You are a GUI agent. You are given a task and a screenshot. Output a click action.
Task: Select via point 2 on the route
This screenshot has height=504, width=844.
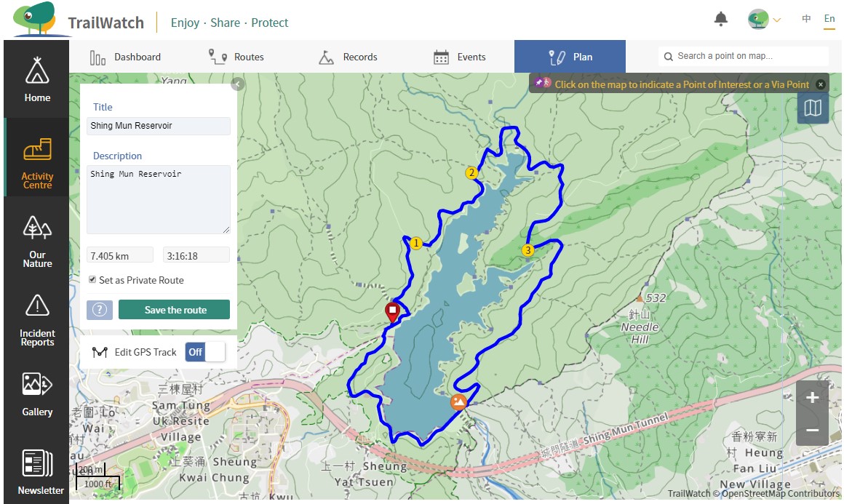[x=471, y=173]
